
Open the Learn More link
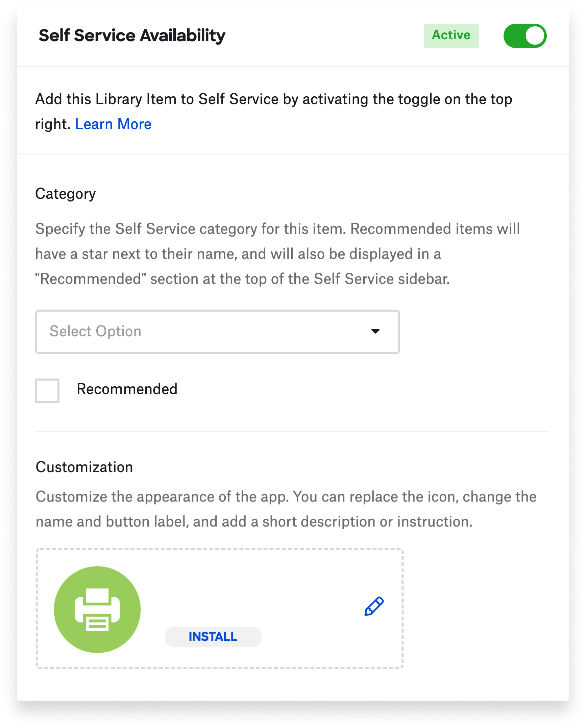[113, 124]
